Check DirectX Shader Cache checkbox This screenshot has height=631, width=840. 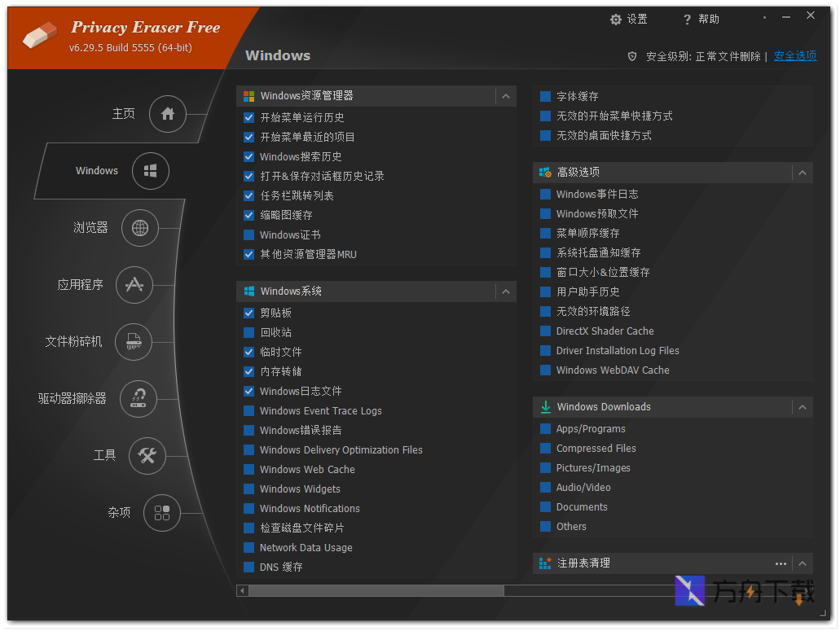tap(545, 331)
